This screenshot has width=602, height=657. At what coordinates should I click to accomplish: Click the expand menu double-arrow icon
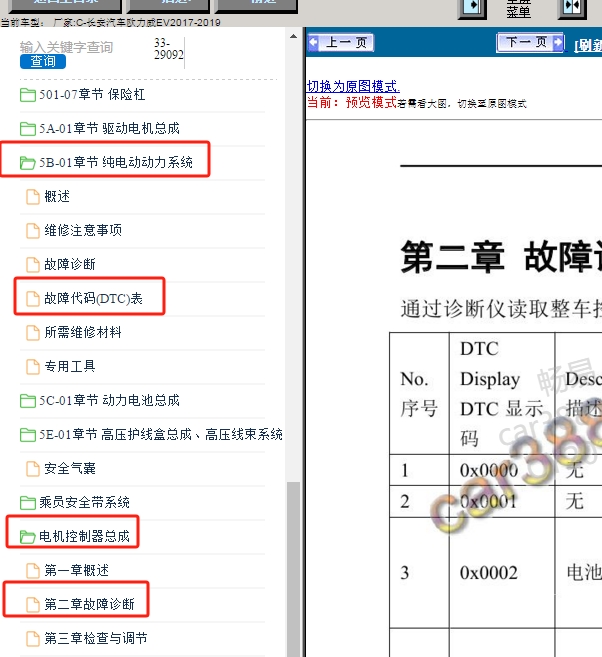click(x=572, y=8)
